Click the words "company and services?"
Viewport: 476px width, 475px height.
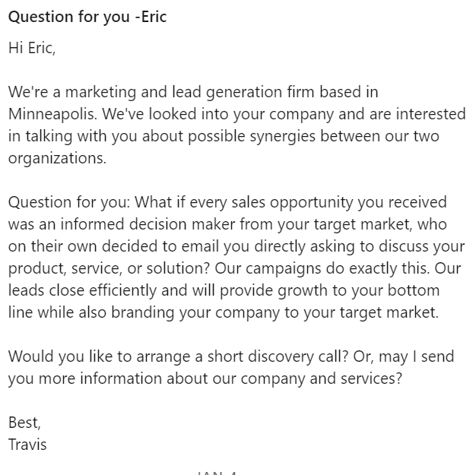point(322,378)
